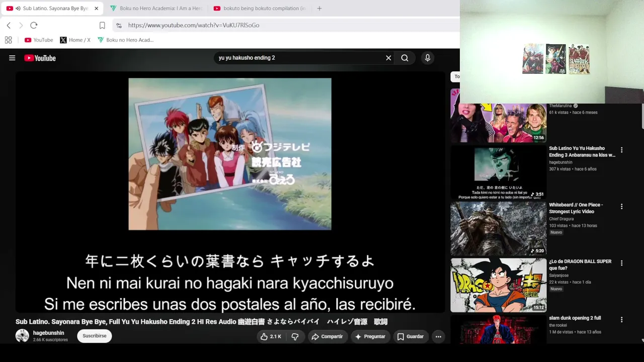This screenshot has height=362, width=644.
Task: Open options menu for slam dunk opening 2
Action: [x=621, y=320]
